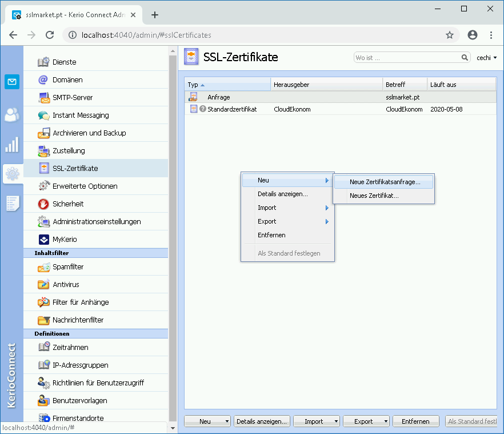Sort by the Läuft aus column header
Image resolution: width=504 pixels, height=434 pixels.
[x=462, y=85]
